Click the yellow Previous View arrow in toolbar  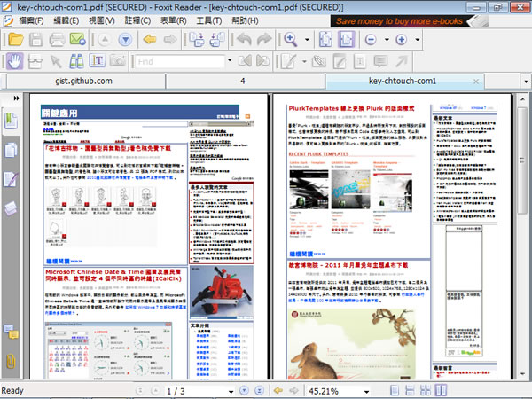point(150,40)
